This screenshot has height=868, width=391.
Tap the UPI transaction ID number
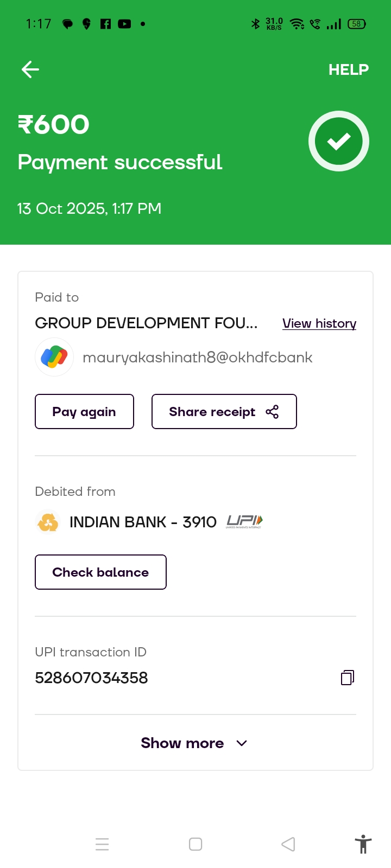pyautogui.click(x=91, y=678)
